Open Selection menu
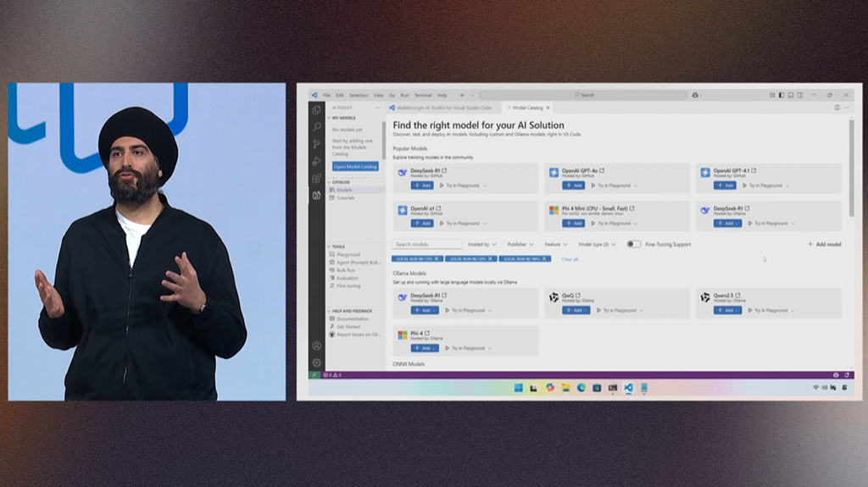Image resolution: width=868 pixels, height=487 pixels. pyautogui.click(x=359, y=95)
